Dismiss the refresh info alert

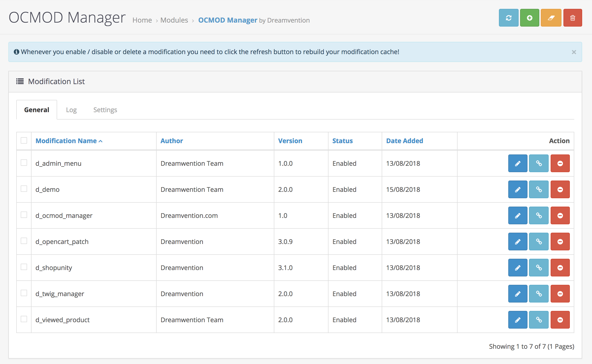pyautogui.click(x=574, y=52)
